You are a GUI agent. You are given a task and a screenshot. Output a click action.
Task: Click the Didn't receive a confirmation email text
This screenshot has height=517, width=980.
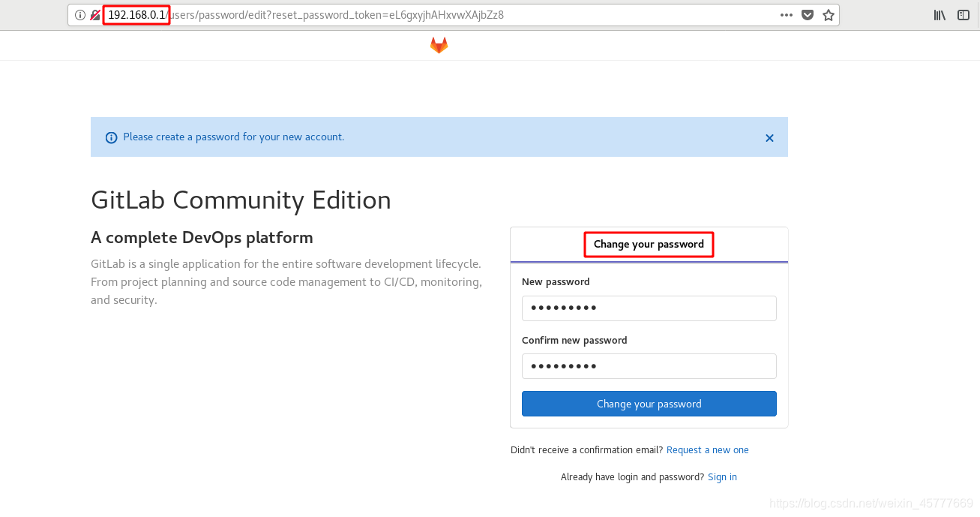(x=587, y=450)
